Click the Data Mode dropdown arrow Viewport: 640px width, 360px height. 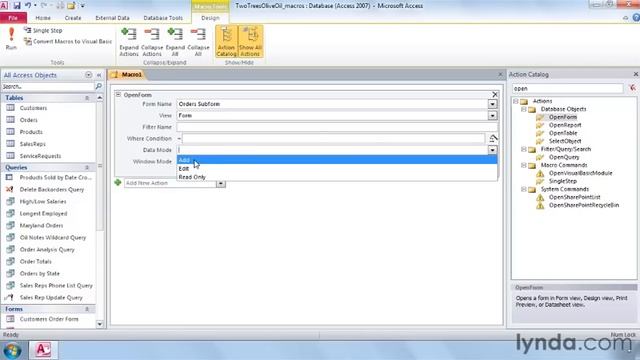pyautogui.click(x=492, y=150)
